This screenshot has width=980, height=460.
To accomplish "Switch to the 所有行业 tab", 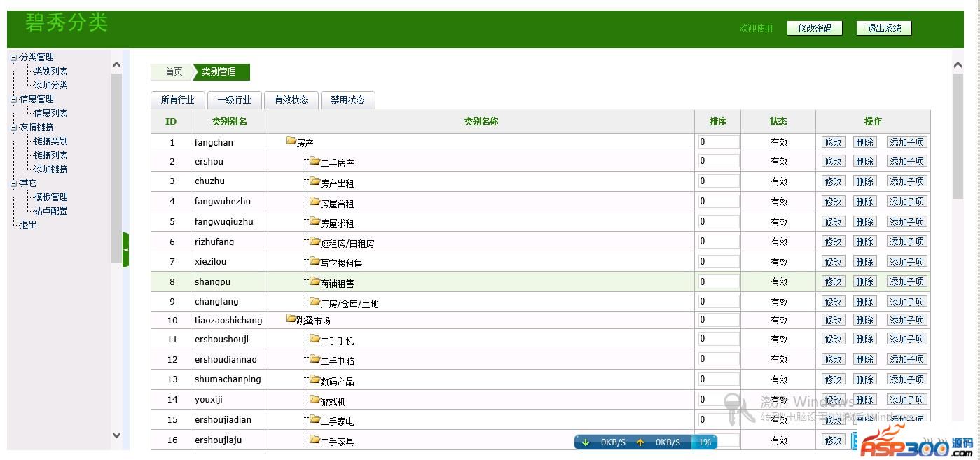I will (177, 100).
